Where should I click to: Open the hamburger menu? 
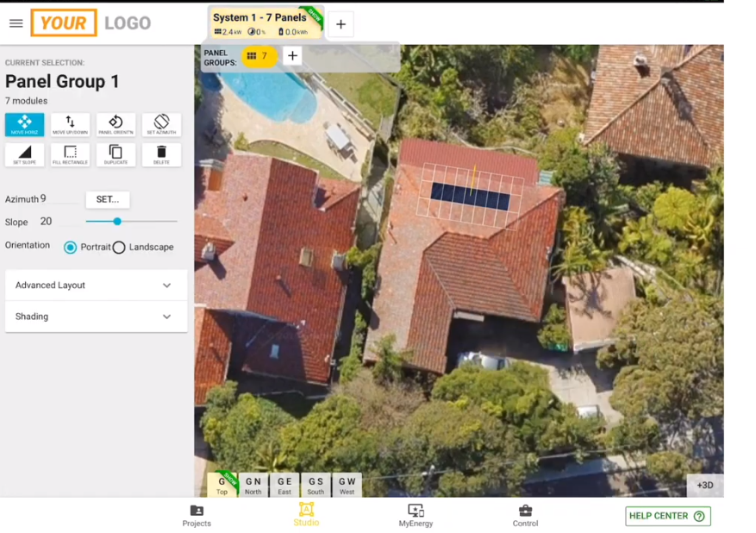(16, 23)
